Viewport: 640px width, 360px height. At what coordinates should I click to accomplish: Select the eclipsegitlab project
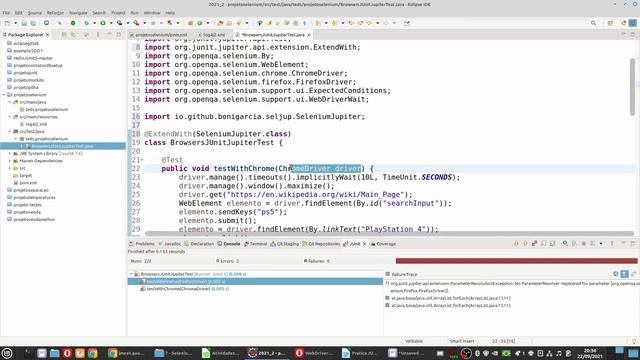[26, 43]
